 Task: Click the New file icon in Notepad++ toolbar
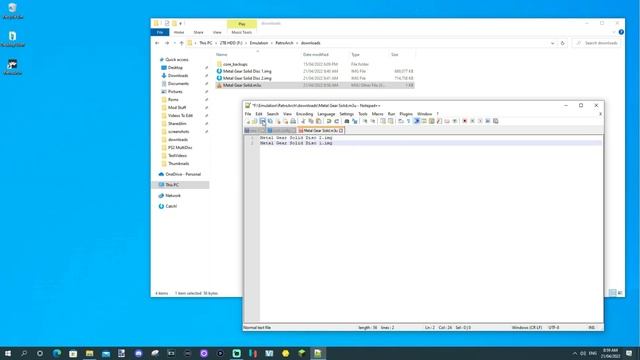tap(247, 121)
